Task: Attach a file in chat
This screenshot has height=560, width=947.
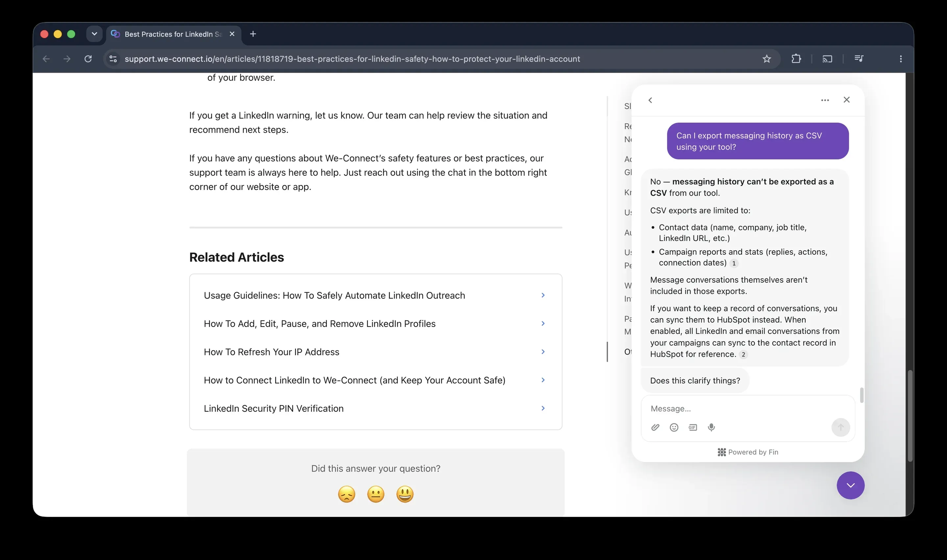Action: (x=655, y=427)
